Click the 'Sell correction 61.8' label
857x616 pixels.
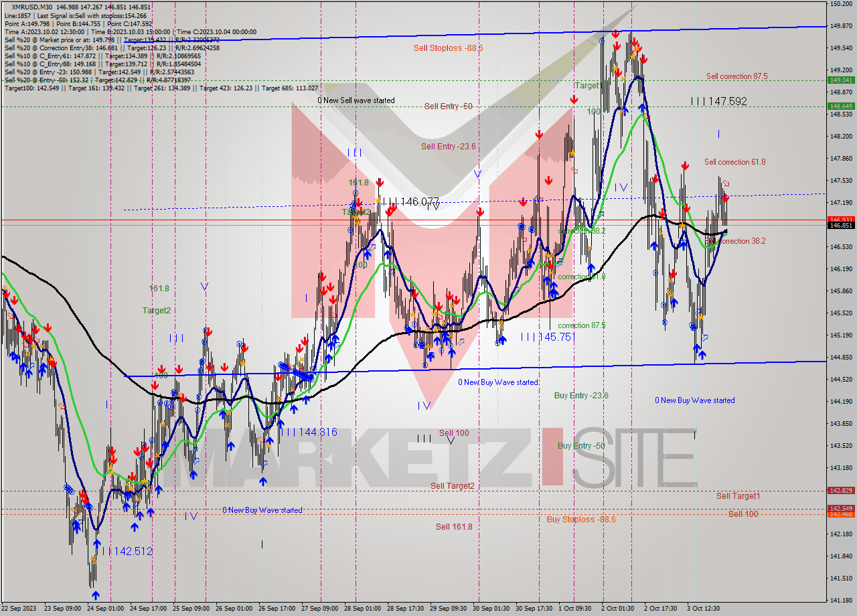[734, 162]
